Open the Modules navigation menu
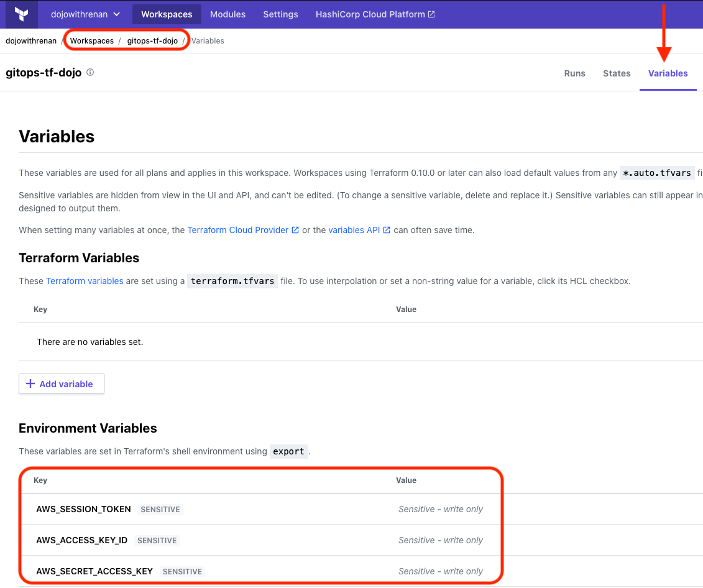 (x=227, y=14)
